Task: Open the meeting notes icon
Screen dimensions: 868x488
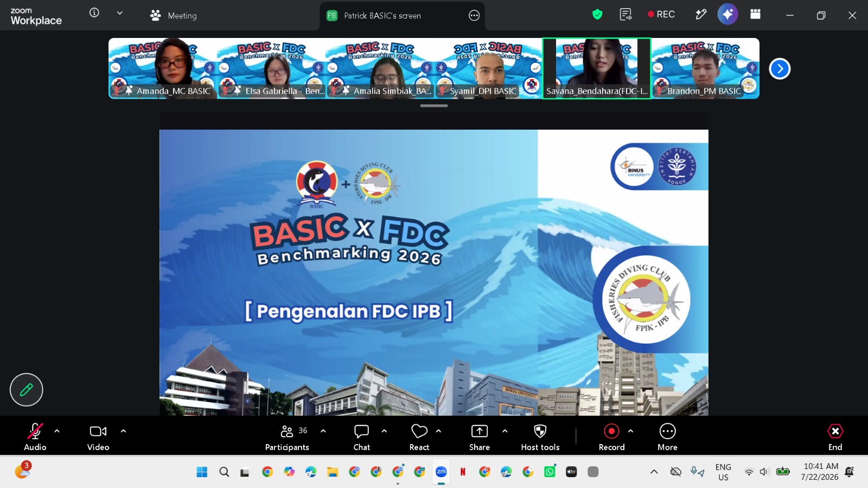Action: pyautogui.click(x=626, y=15)
